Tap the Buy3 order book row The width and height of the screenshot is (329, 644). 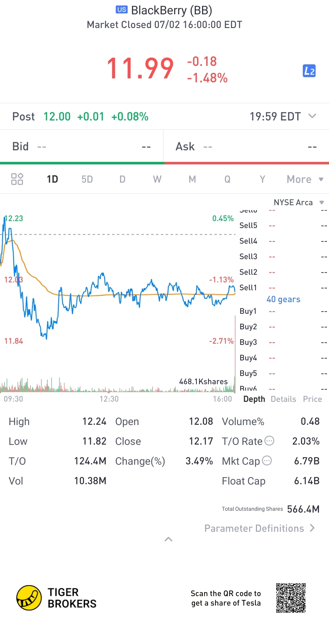[x=283, y=342]
